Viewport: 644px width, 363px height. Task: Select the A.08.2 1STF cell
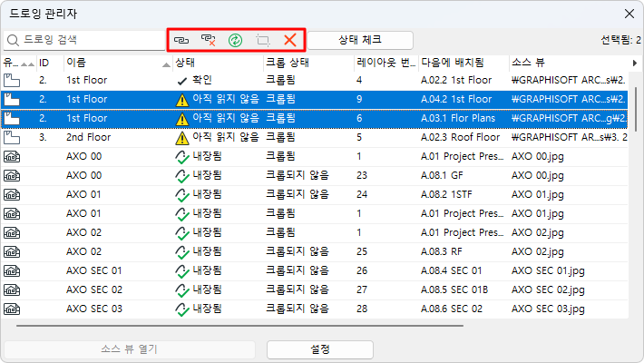click(x=446, y=194)
